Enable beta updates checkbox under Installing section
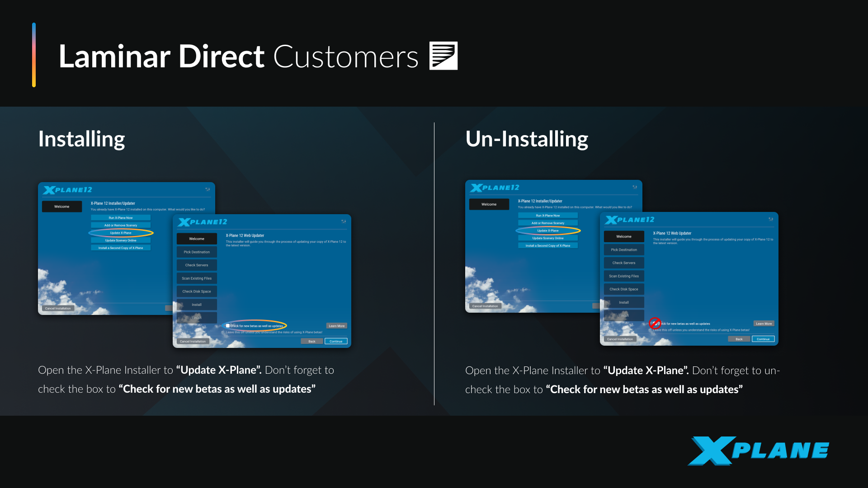Screen dimensions: 868x488 228,326
